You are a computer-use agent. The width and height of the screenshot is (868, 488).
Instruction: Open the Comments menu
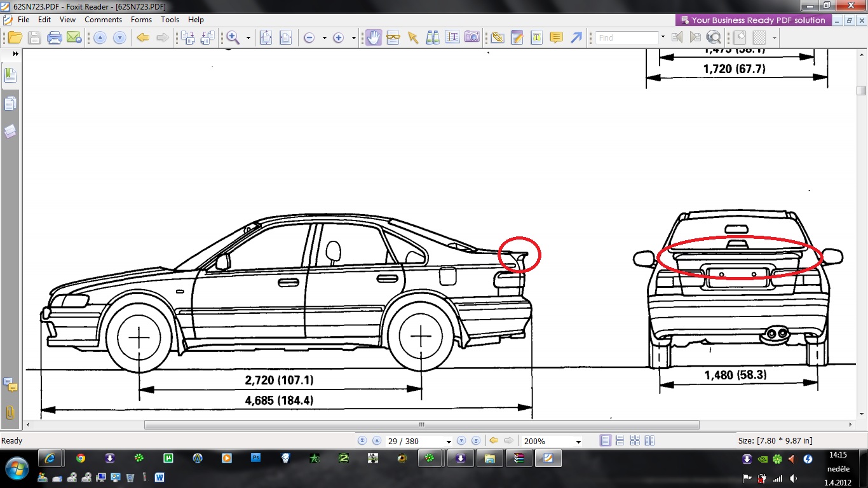click(x=103, y=20)
